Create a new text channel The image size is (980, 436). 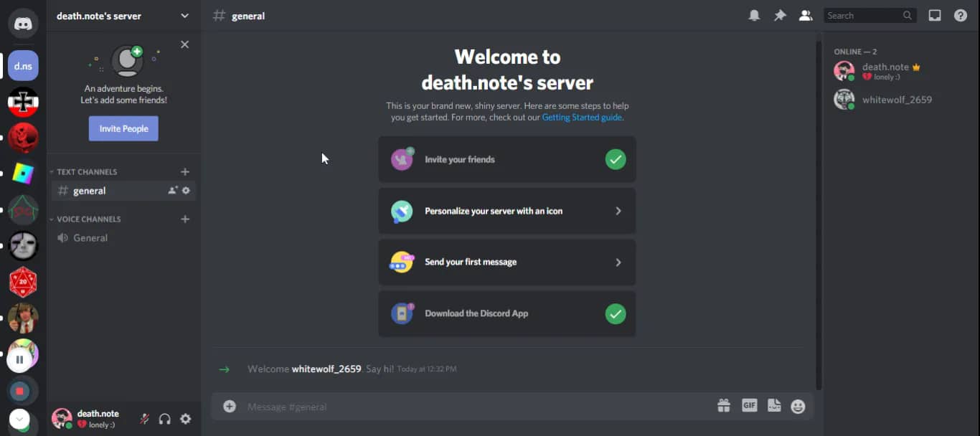(x=185, y=171)
